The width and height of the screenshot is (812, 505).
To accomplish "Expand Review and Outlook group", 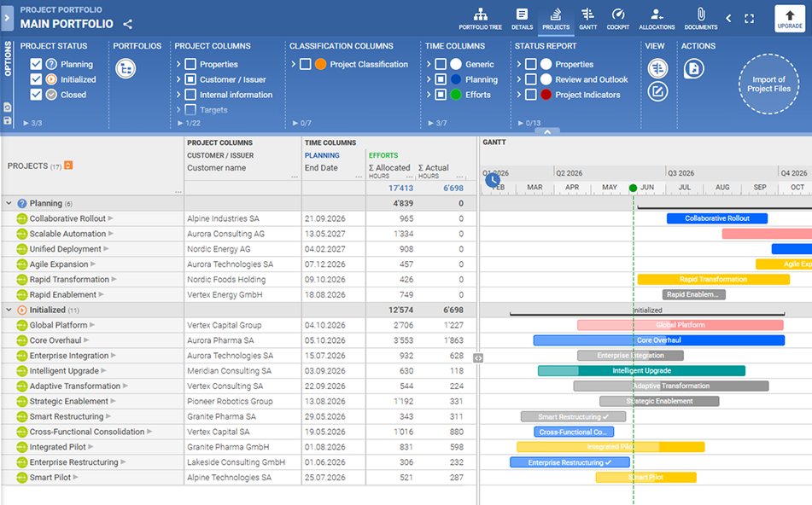I will 518,79.
